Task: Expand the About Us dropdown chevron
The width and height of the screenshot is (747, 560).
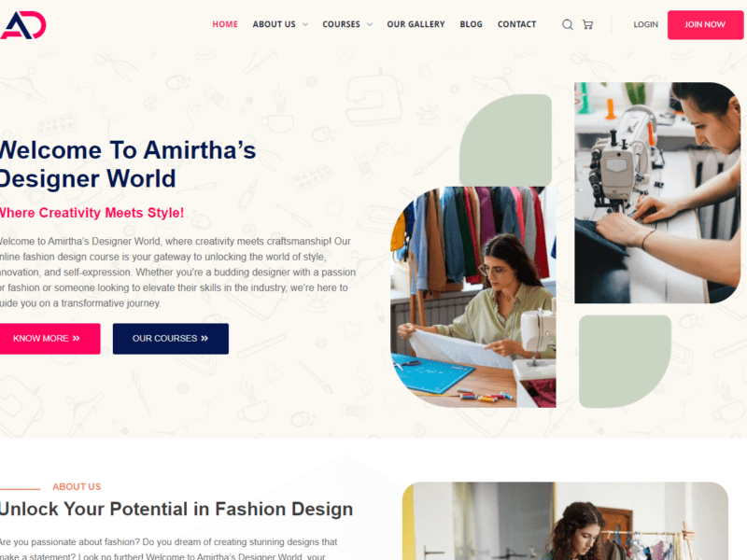Action: [x=305, y=24]
